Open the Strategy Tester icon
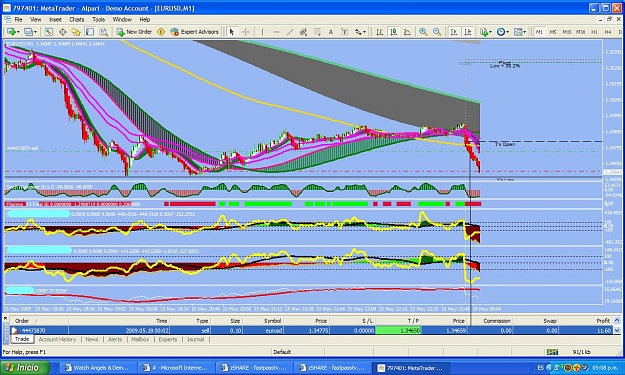This screenshot has height=375, width=625. click(x=104, y=32)
